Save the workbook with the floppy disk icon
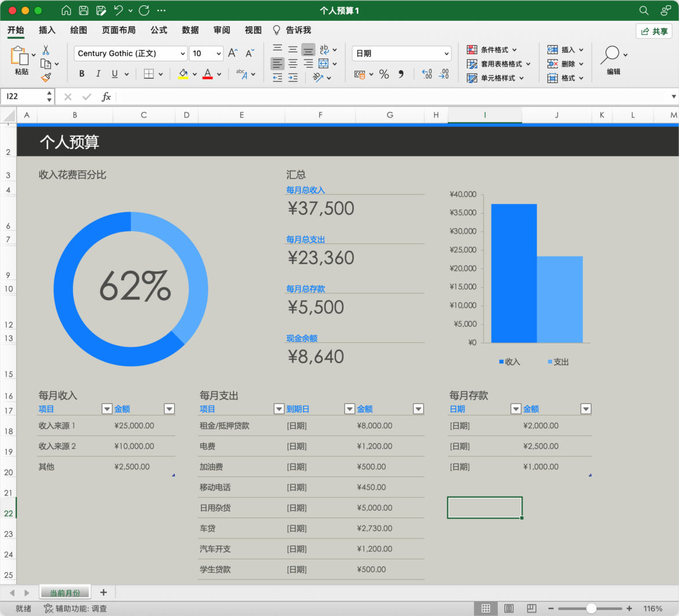 coord(83,10)
